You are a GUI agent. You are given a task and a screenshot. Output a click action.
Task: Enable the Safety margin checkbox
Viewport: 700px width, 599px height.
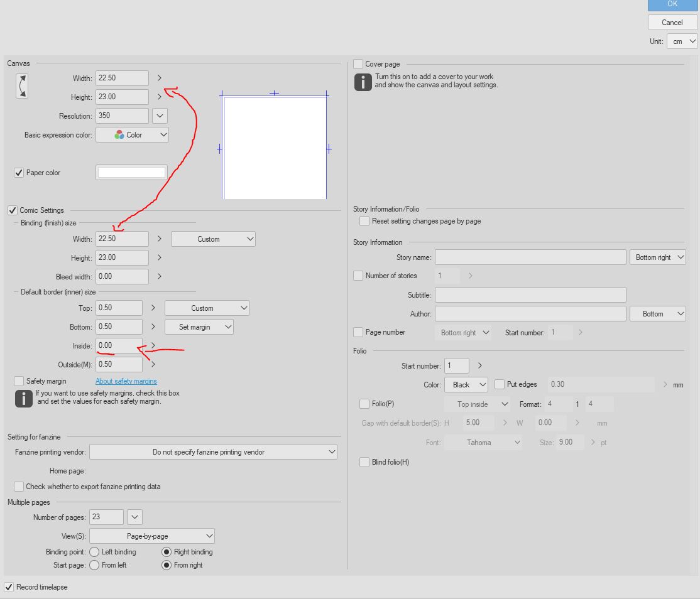coord(19,381)
